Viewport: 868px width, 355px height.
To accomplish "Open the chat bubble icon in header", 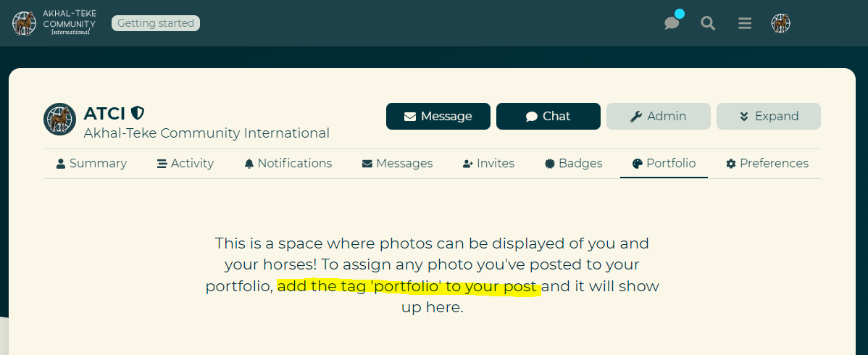I will [x=672, y=23].
